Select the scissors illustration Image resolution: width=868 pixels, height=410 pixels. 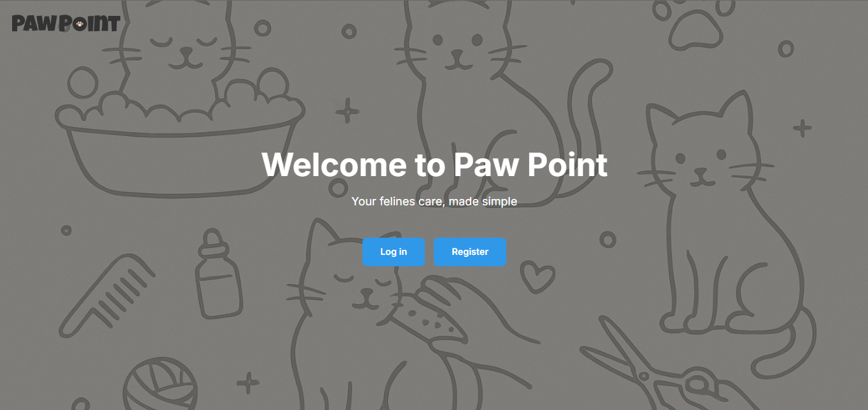pyautogui.click(x=655, y=369)
